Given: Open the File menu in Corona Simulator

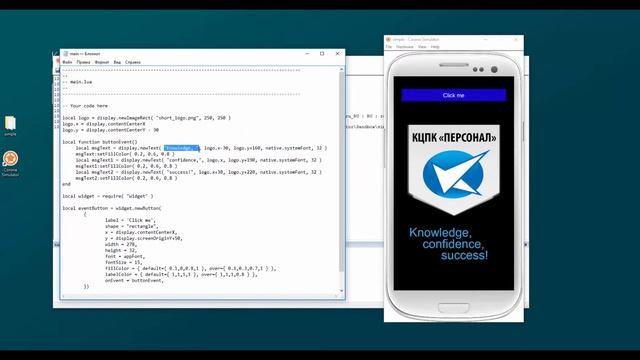Looking at the screenshot, I should point(389,47).
